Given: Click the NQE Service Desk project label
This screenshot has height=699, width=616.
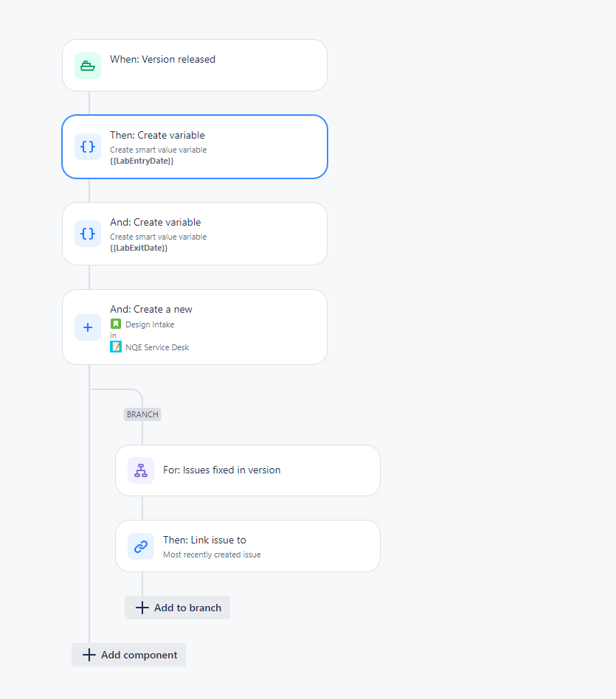Looking at the screenshot, I should click(156, 347).
